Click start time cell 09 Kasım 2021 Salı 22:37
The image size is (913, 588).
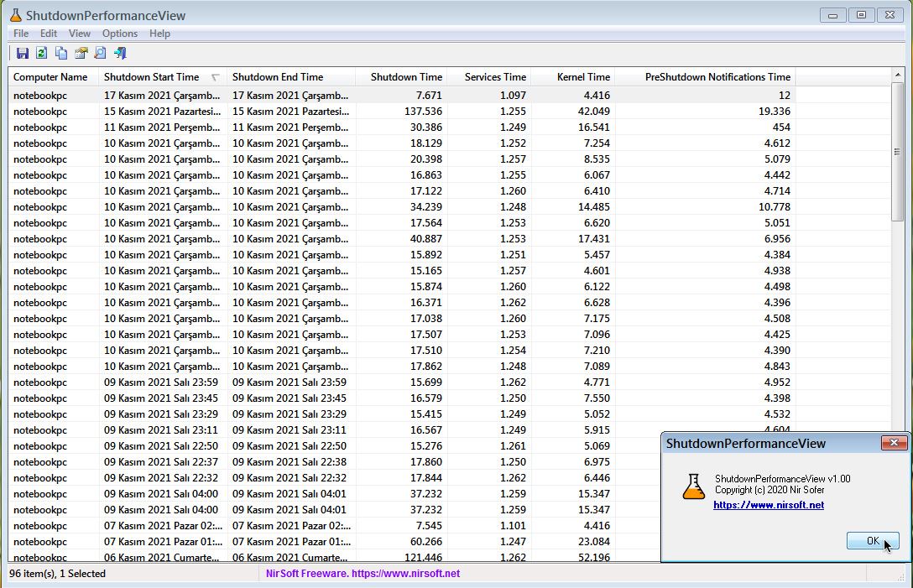pyautogui.click(x=161, y=462)
